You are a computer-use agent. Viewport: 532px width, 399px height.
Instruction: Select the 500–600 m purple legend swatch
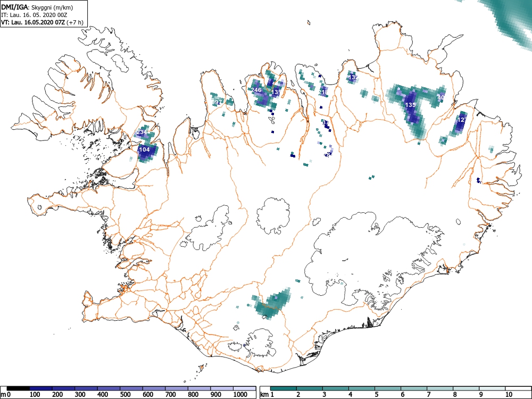coord(131,388)
